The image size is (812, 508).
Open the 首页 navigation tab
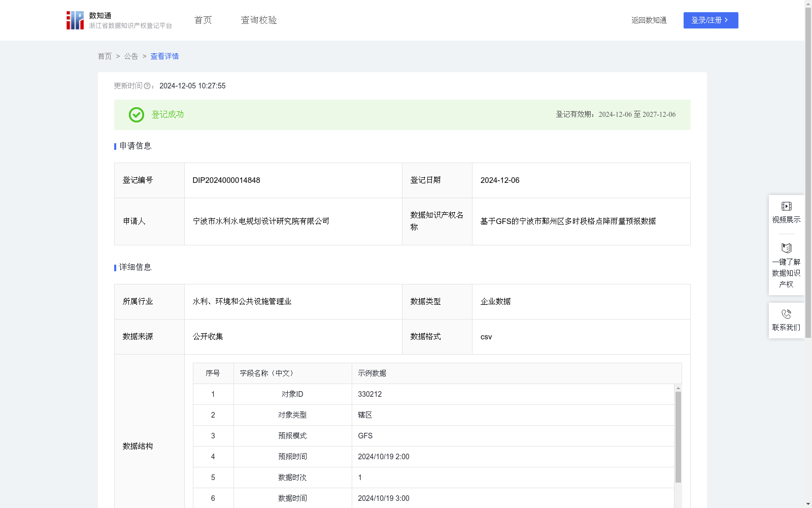(203, 20)
